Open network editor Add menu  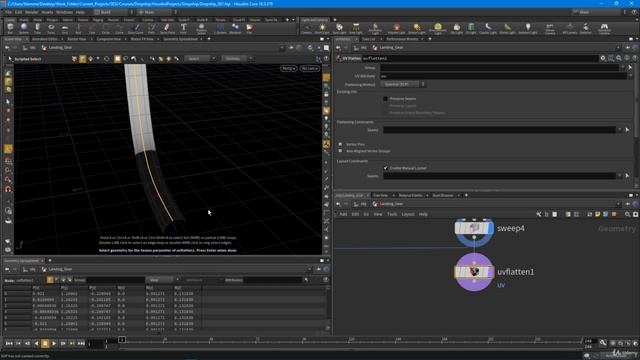click(x=343, y=214)
